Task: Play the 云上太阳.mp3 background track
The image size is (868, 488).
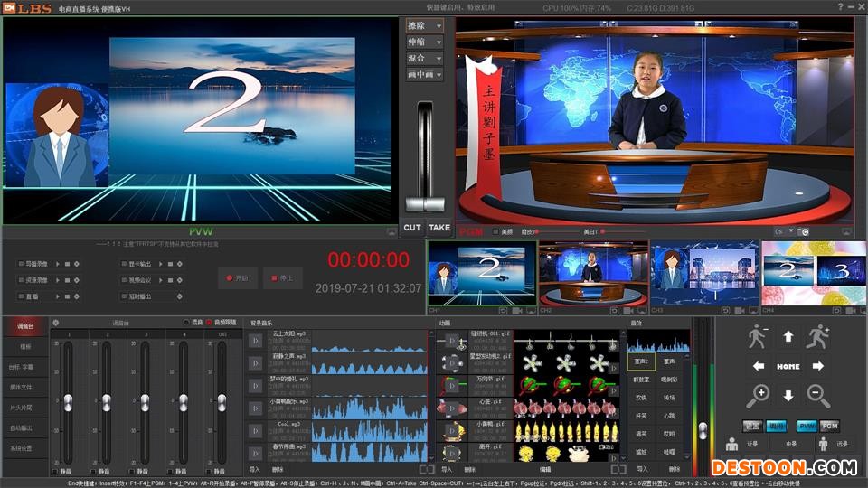Action: 256,341
